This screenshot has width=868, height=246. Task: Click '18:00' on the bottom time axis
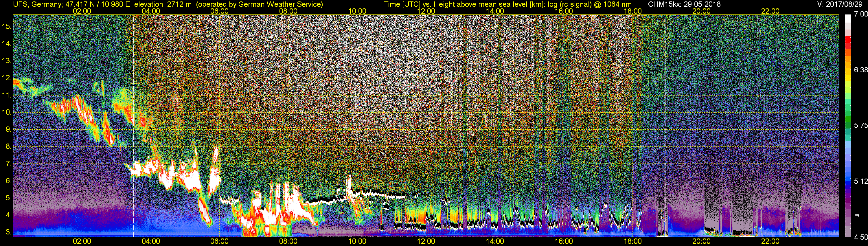632,241
